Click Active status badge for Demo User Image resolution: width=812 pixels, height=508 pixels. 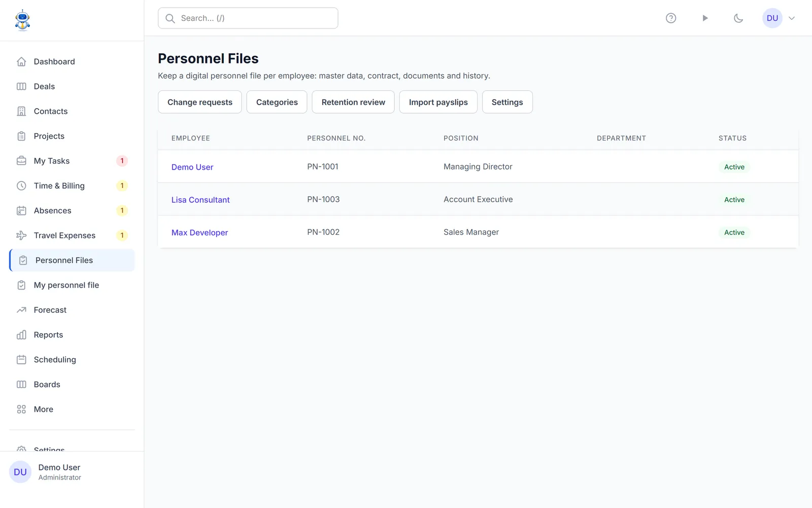click(734, 167)
